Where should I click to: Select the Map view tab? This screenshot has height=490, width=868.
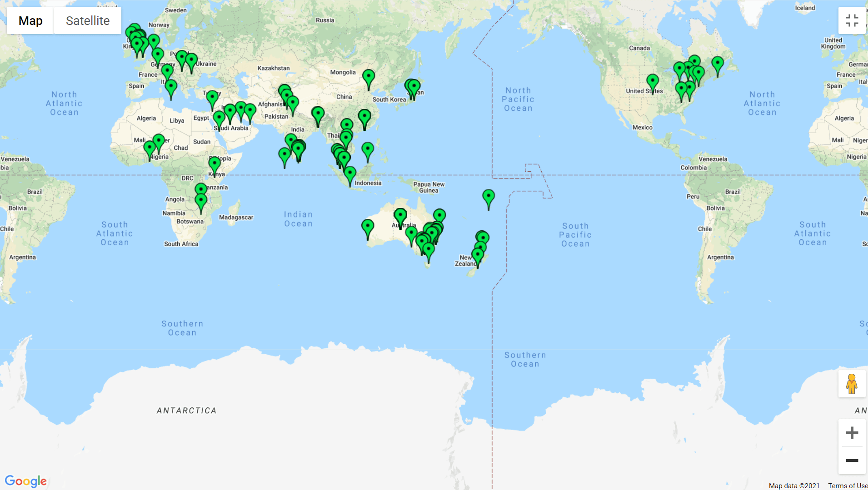click(30, 21)
